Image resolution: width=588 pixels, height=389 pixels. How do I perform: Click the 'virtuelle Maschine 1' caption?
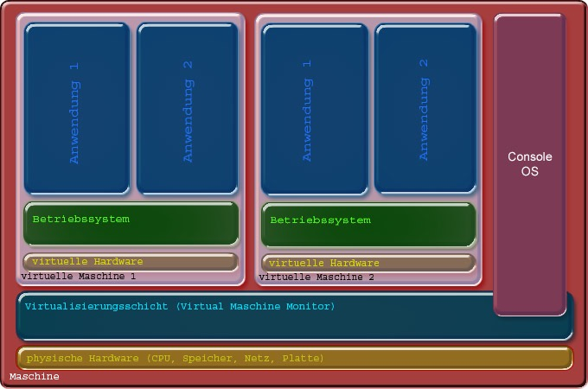tap(78, 277)
